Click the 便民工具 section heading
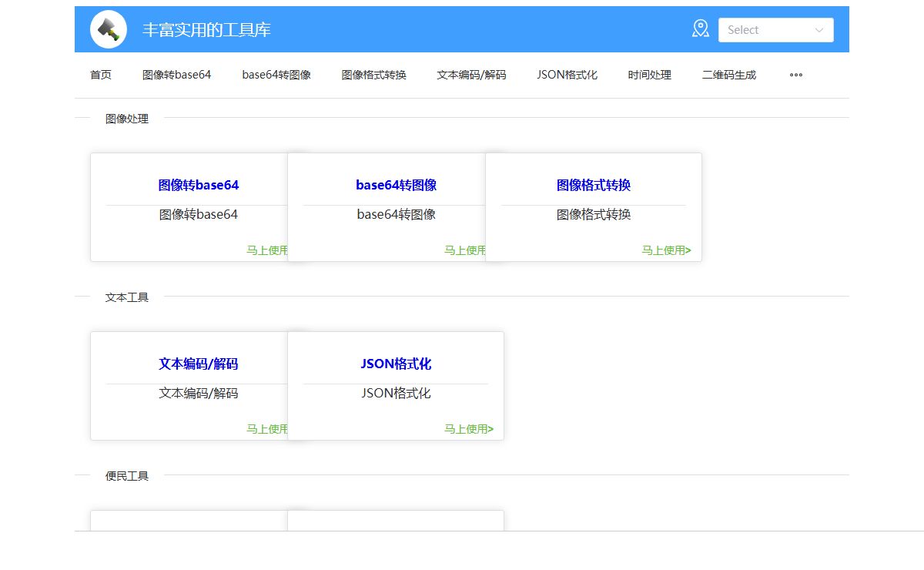Viewport: 924px width, 570px height. point(127,476)
